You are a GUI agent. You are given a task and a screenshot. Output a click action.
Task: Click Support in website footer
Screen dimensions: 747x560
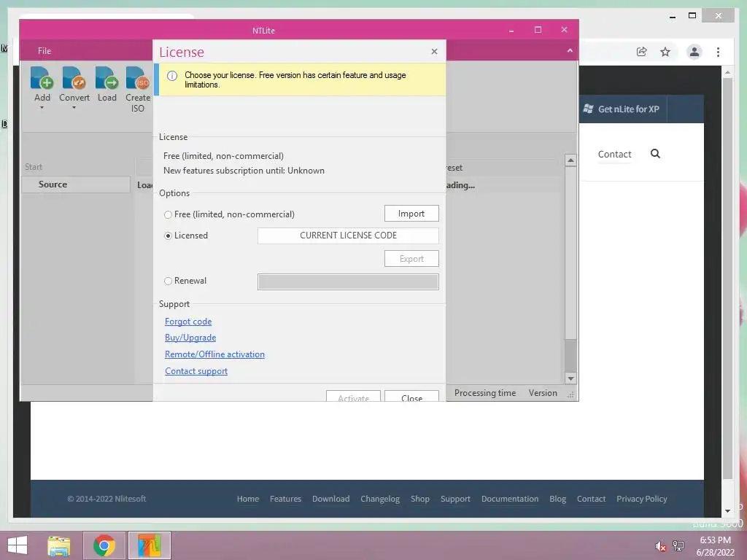click(455, 499)
